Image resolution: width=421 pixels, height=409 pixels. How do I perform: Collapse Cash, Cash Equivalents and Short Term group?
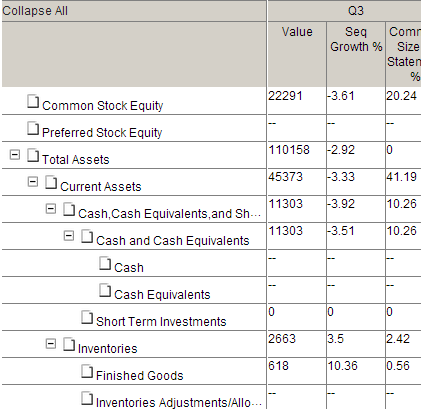point(51,209)
